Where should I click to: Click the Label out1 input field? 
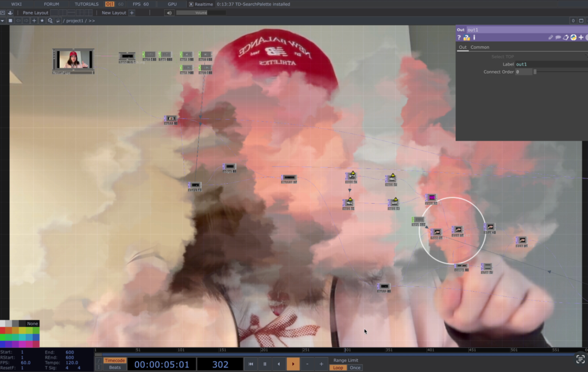coord(551,64)
